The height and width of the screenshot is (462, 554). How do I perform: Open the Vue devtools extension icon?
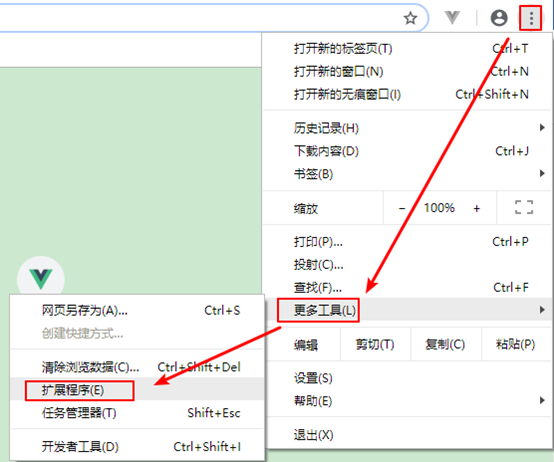452,17
